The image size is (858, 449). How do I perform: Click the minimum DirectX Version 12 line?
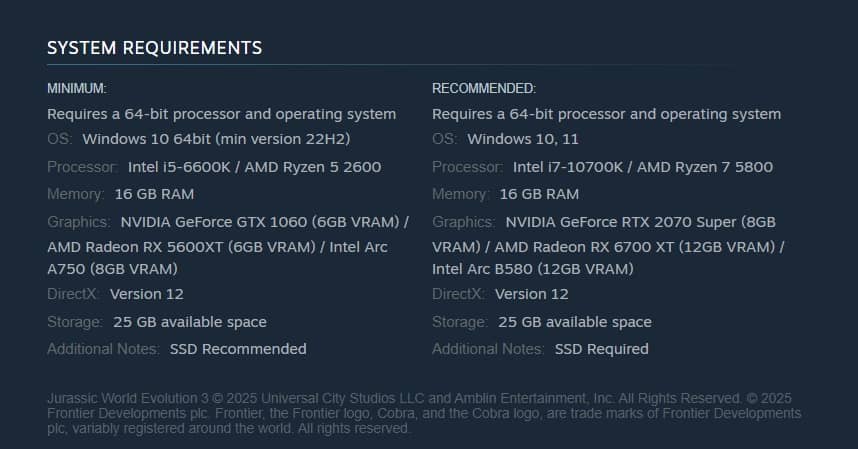click(146, 294)
